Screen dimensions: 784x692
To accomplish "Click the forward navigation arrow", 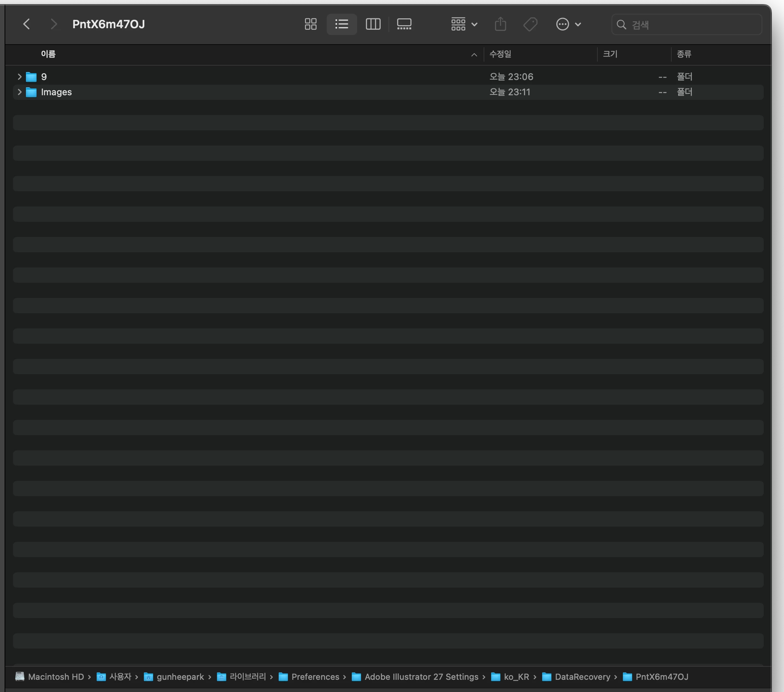I will (x=54, y=24).
